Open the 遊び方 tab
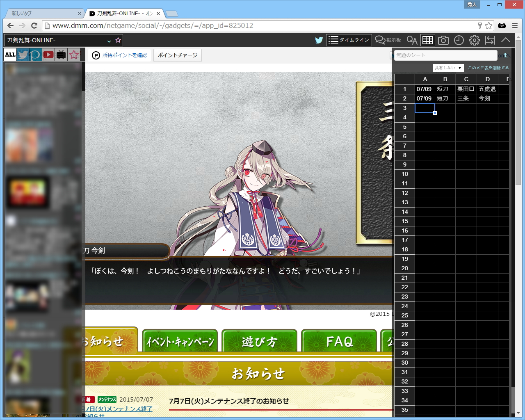Viewport: 525px width, 420px height. (x=260, y=341)
